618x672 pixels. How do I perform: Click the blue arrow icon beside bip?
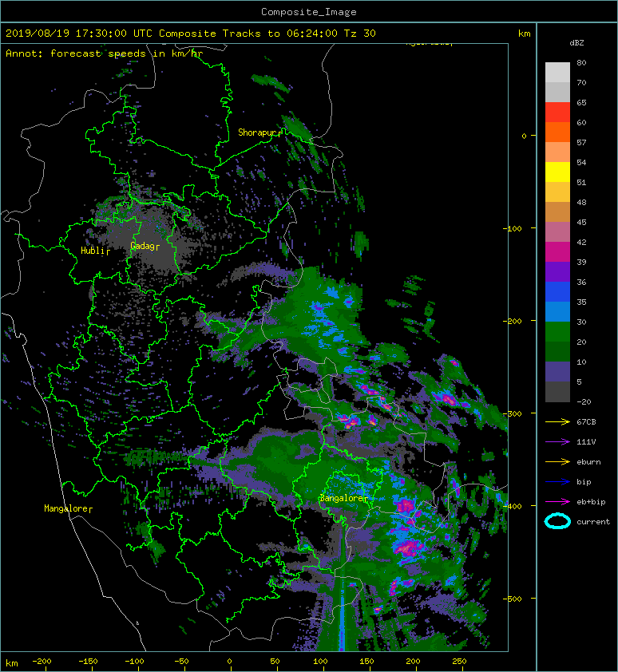tap(557, 482)
